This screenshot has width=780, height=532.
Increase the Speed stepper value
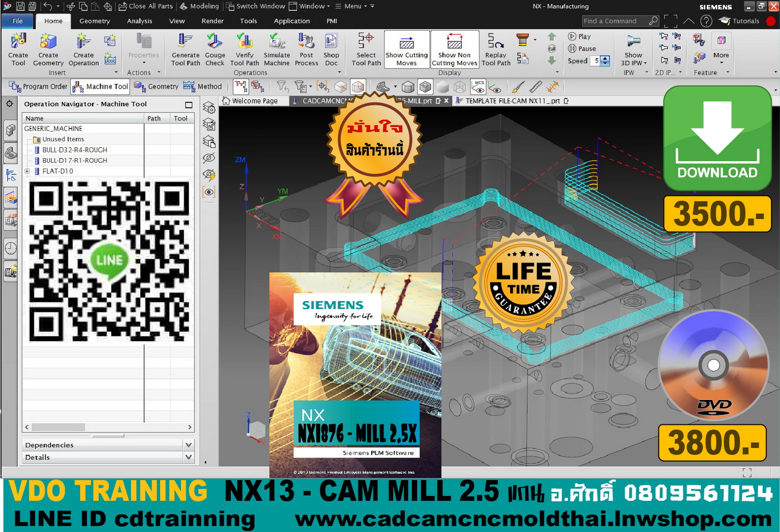click(x=605, y=58)
